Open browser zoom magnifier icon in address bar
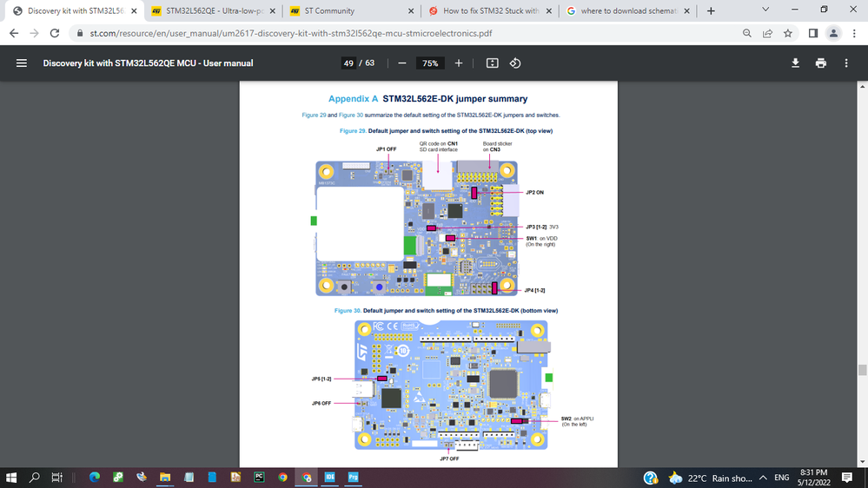This screenshot has height=488, width=868. (747, 33)
